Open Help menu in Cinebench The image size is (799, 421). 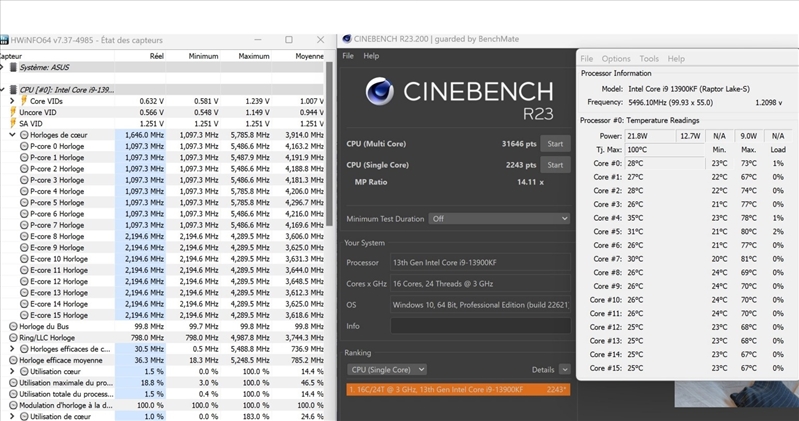pyautogui.click(x=371, y=56)
